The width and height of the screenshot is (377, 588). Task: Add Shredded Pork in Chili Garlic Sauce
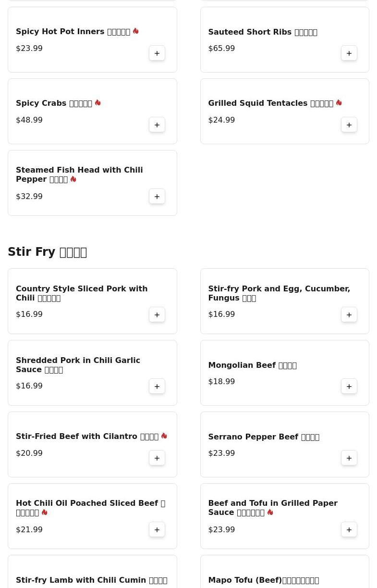[x=157, y=387]
